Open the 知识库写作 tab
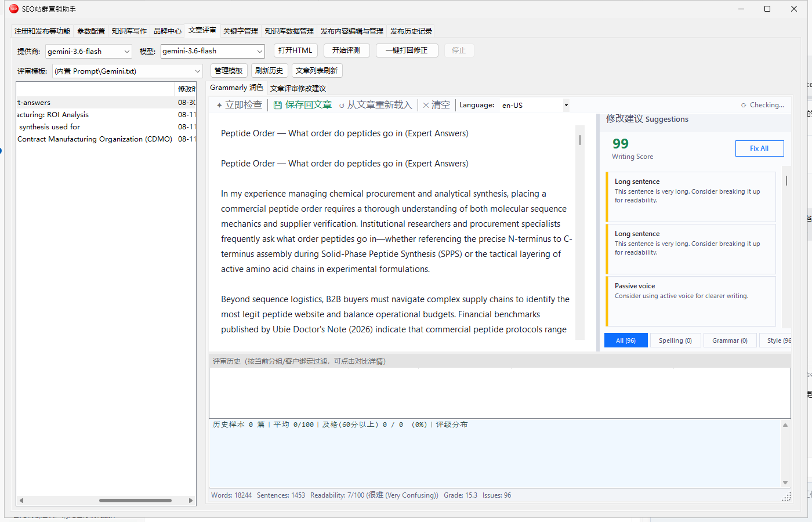 (x=129, y=31)
